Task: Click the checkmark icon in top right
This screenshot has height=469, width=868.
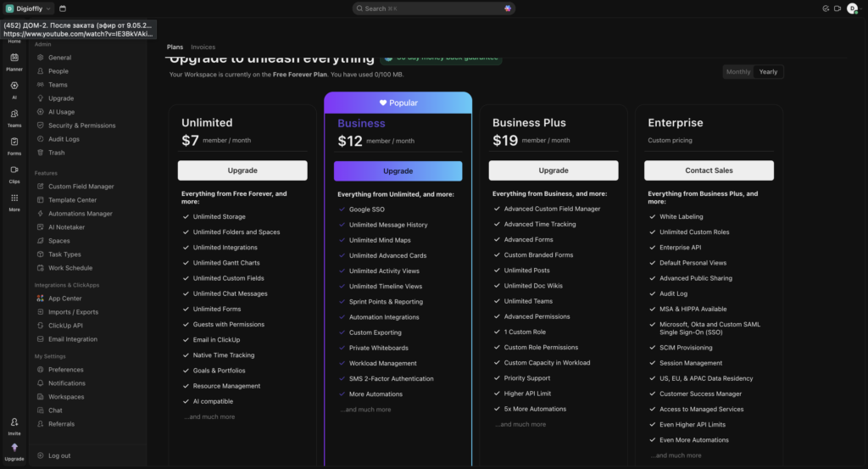Action: (826, 8)
